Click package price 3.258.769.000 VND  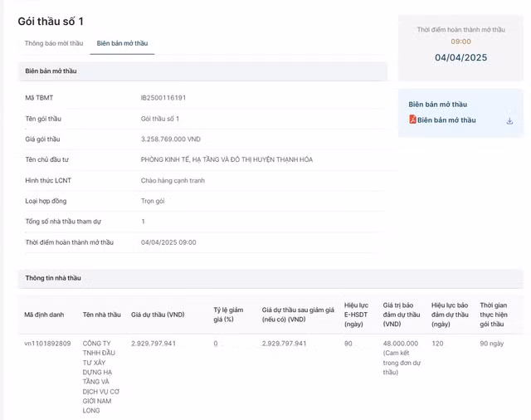click(171, 139)
